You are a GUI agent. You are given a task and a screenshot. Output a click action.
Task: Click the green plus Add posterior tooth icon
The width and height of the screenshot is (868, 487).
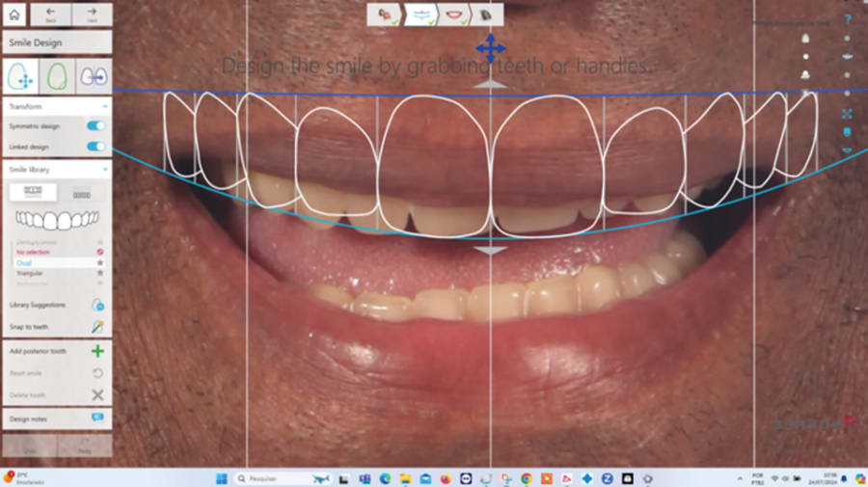(x=97, y=351)
